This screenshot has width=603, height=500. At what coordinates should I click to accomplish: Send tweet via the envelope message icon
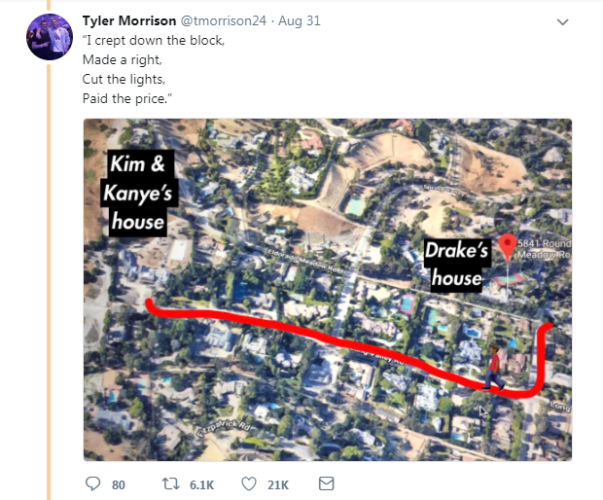(324, 484)
